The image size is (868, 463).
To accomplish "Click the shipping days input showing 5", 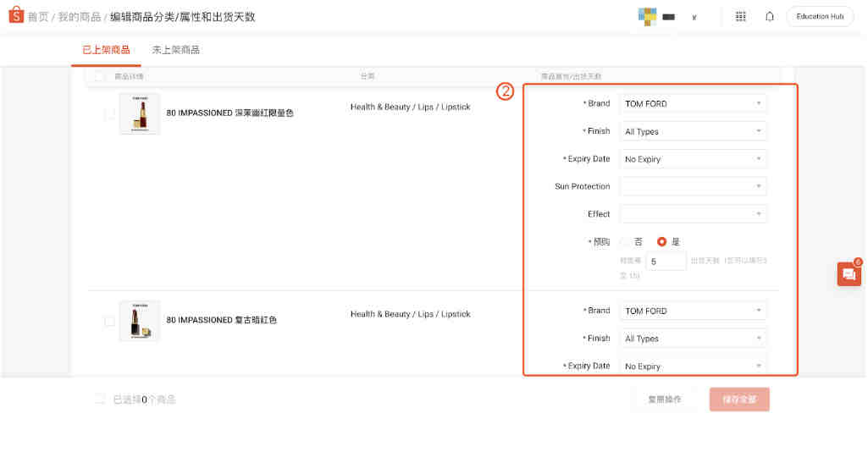I will (x=666, y=261).
